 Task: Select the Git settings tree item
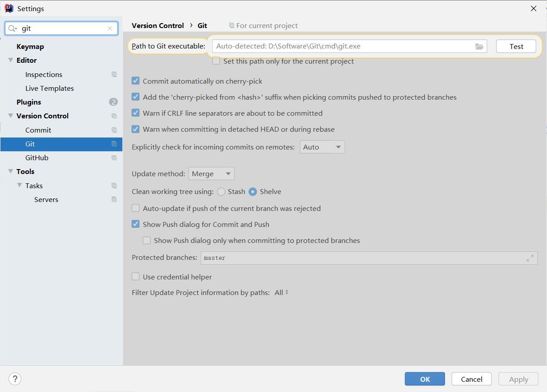pyautogui.click(x=61, y=144)
